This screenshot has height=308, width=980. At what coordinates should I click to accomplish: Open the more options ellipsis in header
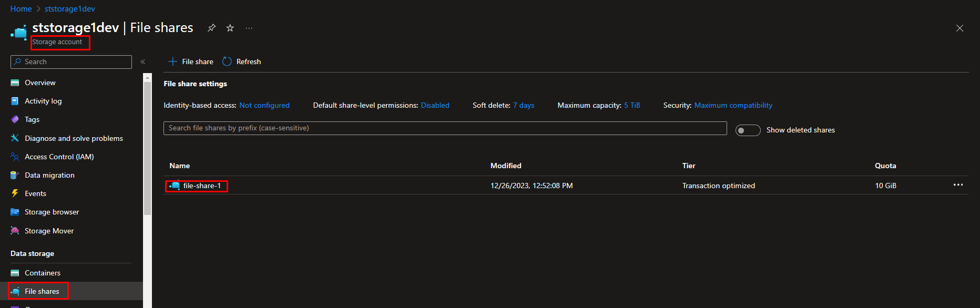click(x=249, y=28)
